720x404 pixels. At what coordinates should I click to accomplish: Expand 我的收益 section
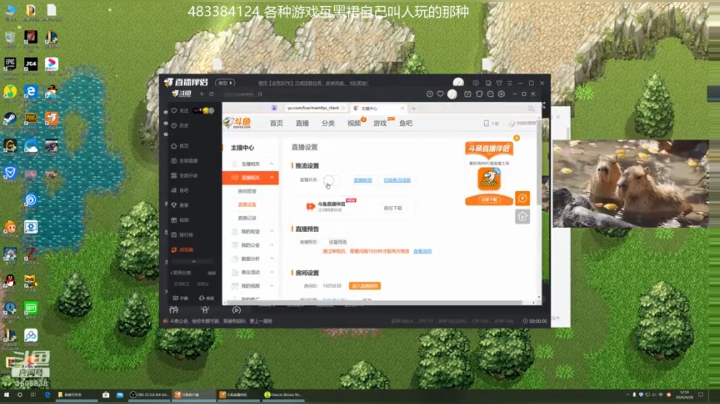[x=251, y=231]
